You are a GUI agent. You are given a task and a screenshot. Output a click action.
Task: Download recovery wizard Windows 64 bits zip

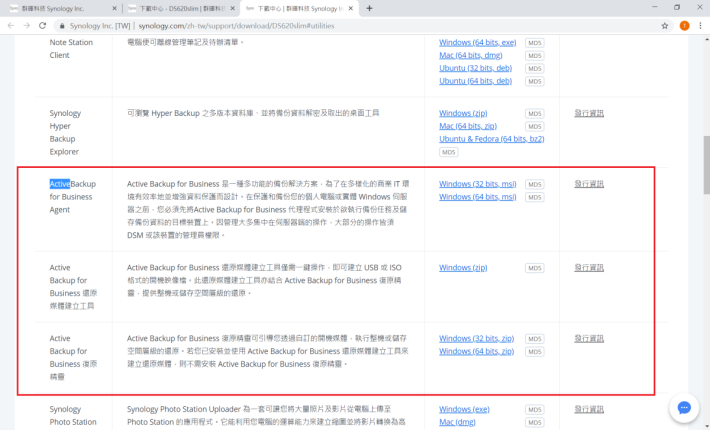pyautogui.click(x=476, y=351)
